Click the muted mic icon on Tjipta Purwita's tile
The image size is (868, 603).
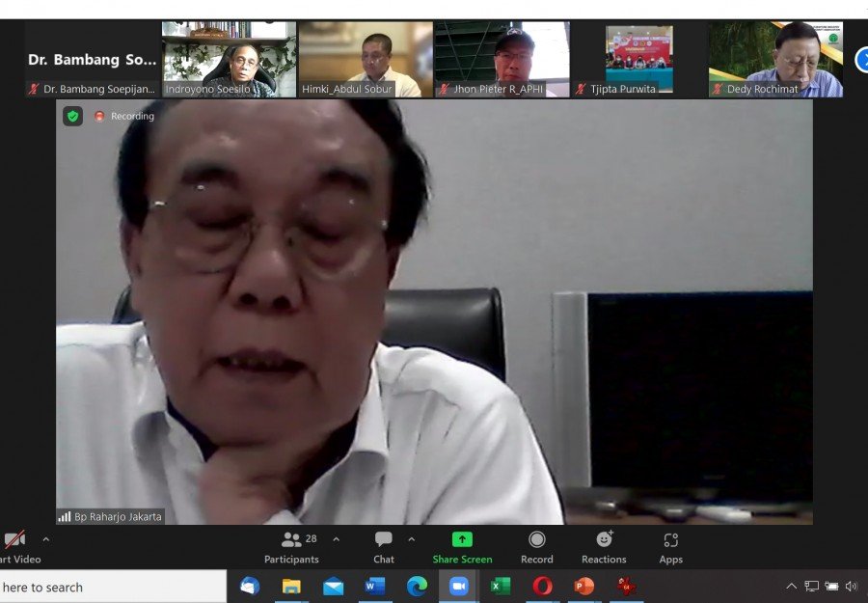[x=581, y=89]
